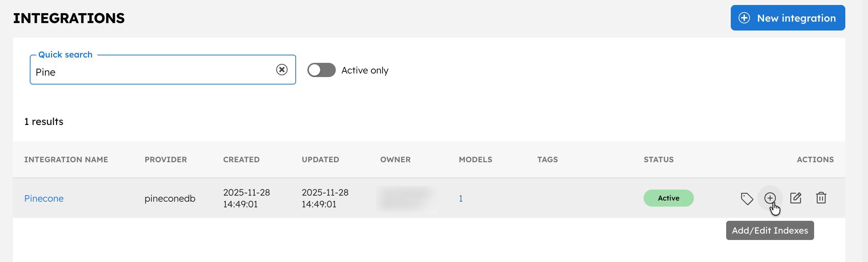The height and width of the screenshot is (262, 868).
Task: Edit the Pinecone integration
Action: [796, 198]
